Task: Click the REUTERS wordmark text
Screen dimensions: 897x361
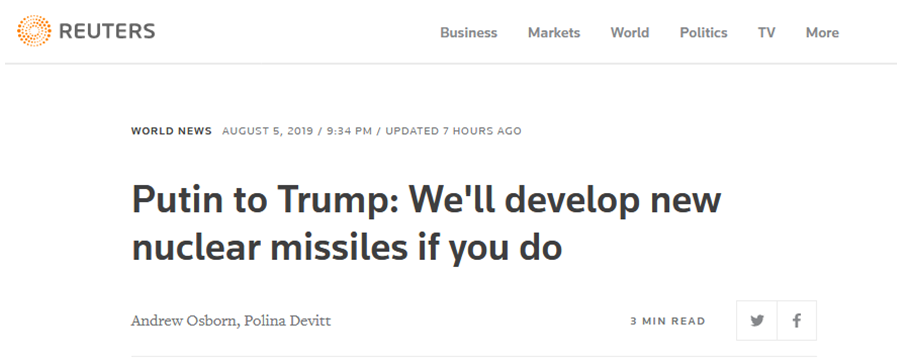Action: [x=107, y=31]
